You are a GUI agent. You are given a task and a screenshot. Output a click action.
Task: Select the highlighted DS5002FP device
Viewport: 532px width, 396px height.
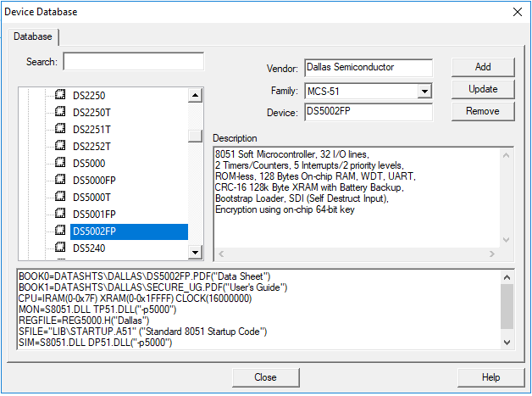[x=129, y=231]
